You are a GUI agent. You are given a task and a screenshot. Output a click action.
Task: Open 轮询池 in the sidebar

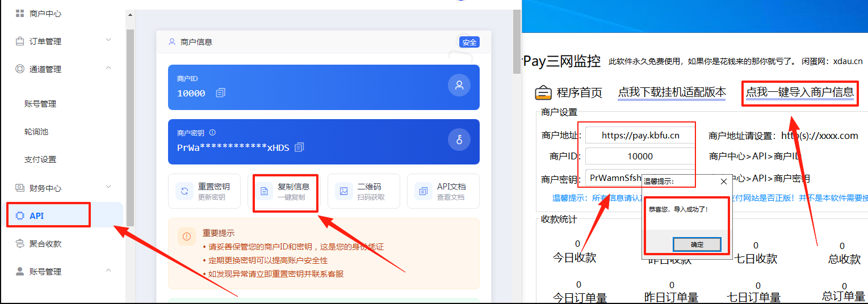[36, 132]
